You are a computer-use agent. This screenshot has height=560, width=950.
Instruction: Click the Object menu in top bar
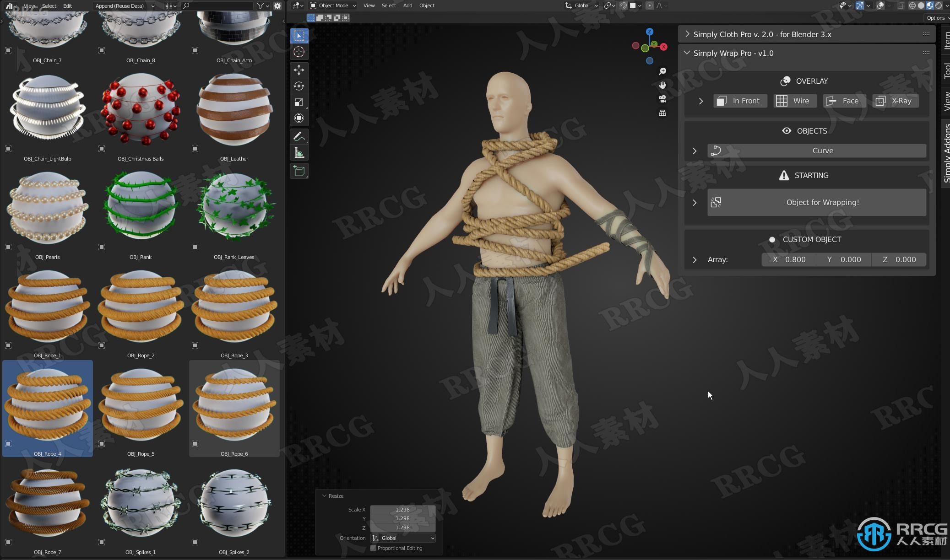point(426,5)
